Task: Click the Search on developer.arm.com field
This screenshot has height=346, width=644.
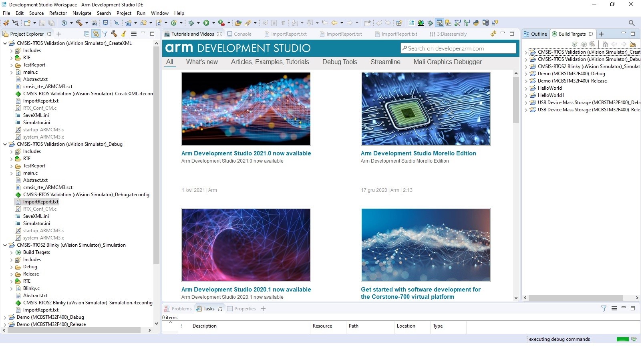Action: click(x=458, y=48)
